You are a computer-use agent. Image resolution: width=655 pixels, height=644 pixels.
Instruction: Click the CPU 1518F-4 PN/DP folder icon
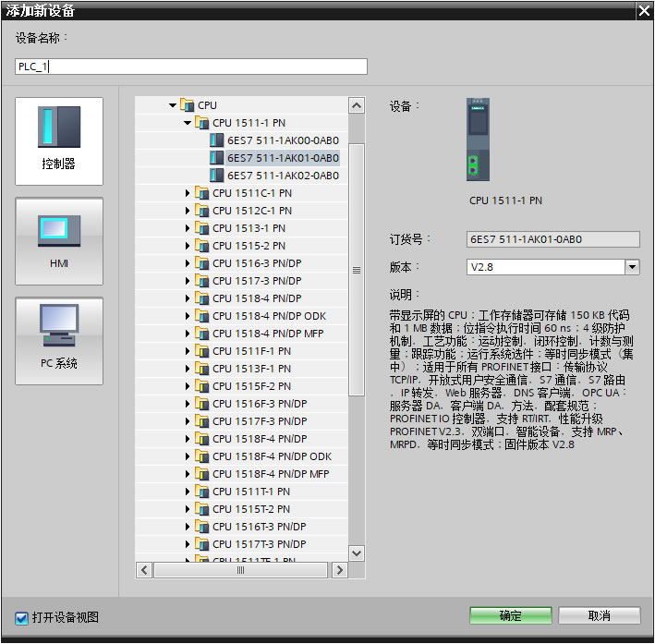click(201, 438)
